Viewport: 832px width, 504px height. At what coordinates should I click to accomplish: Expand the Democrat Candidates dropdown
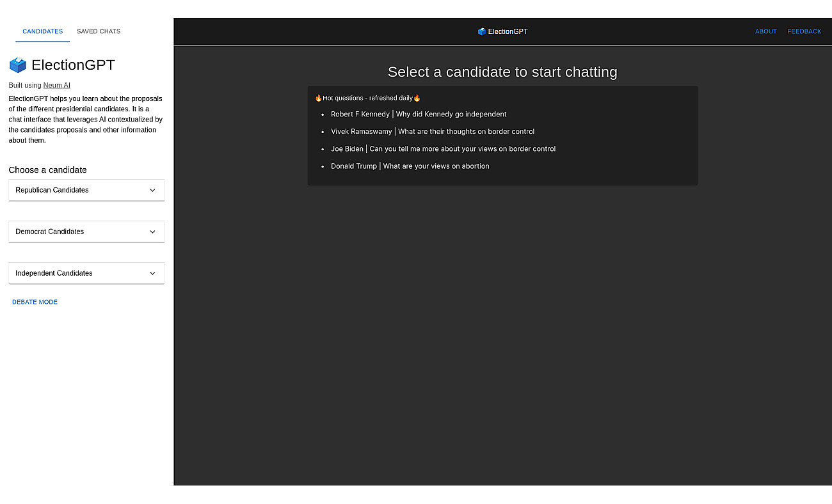point(86,232)
